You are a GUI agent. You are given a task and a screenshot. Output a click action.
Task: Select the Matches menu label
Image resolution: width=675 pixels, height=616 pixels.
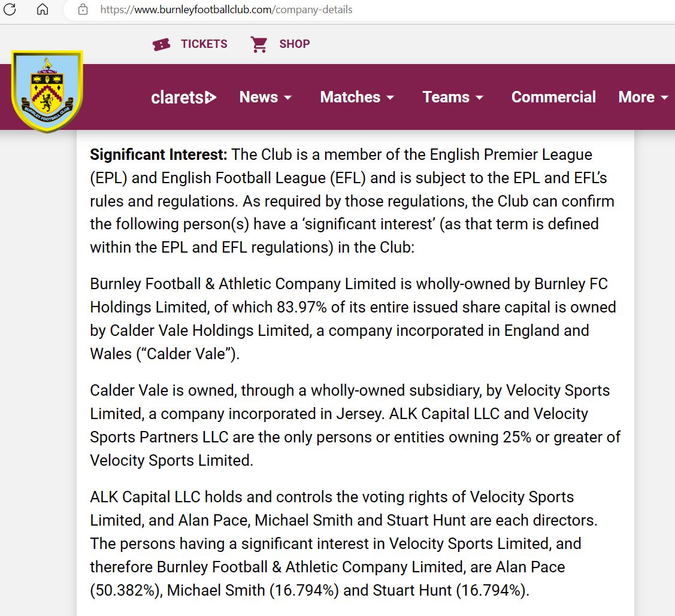click(x=350, y=97)
